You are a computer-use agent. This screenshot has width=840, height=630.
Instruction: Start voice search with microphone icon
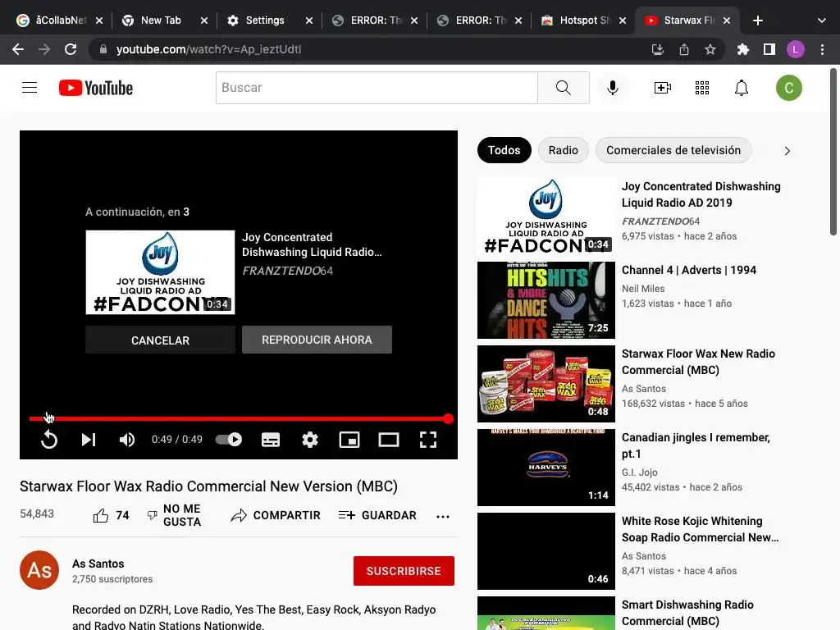(x=612, y=87)
